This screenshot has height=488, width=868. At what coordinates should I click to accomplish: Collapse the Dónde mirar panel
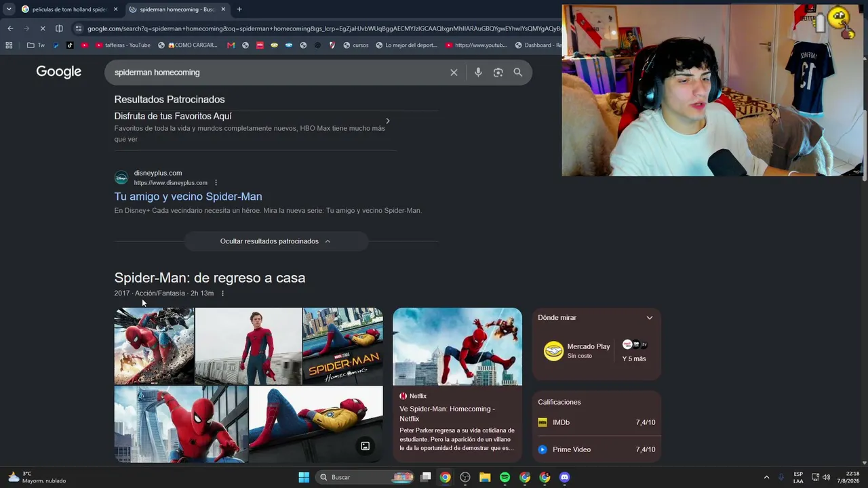[650, 318]
